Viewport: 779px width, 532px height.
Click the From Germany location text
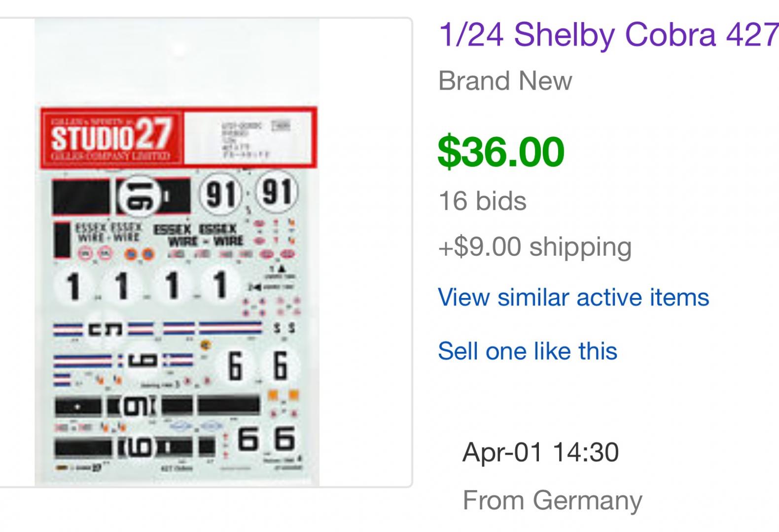click(552, 500)
